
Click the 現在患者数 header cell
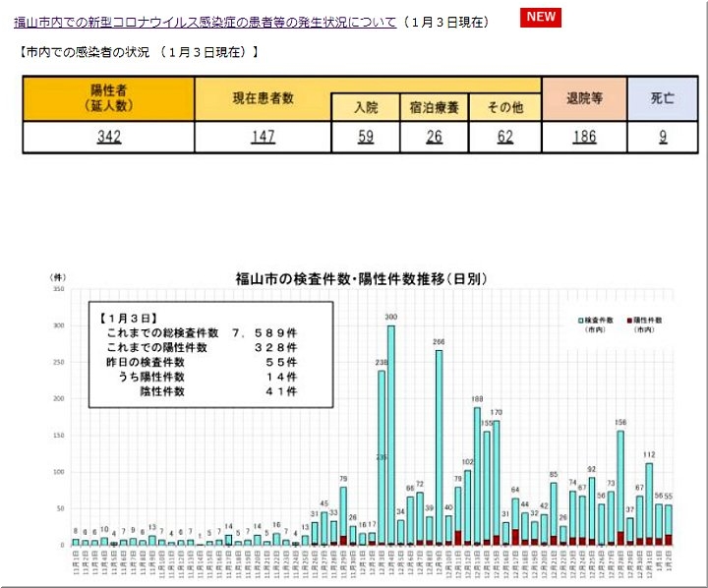pos(262,97)
